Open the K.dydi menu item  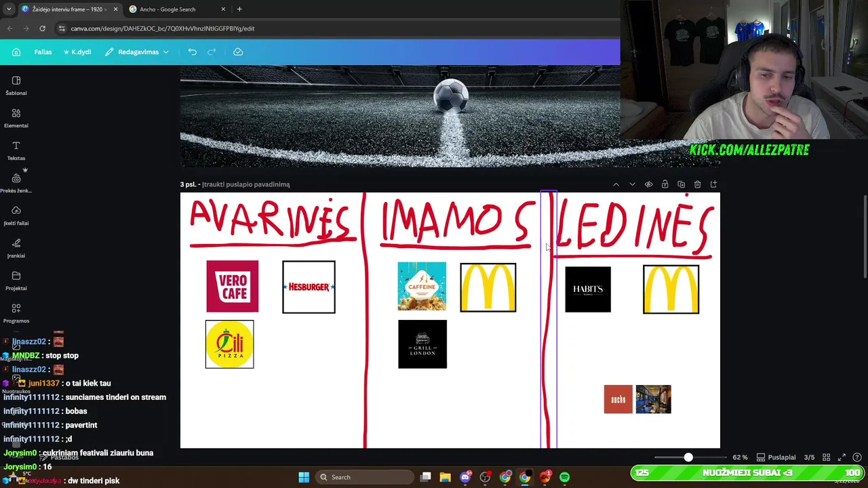(x=77, y=52)
